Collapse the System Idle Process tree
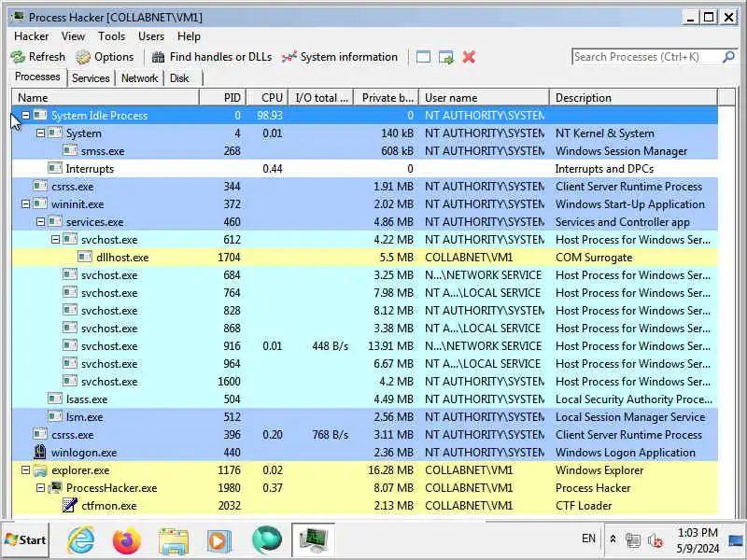Image resolution: width=747 pixels, height=560 pixels. pos(26,115)
